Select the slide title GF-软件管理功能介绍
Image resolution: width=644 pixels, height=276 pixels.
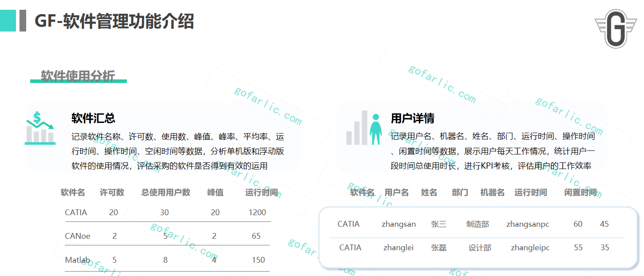[114, 21]
